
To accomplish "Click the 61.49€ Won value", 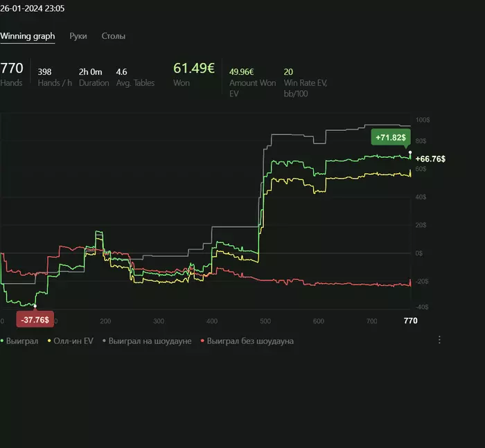I will pos(194,69).
